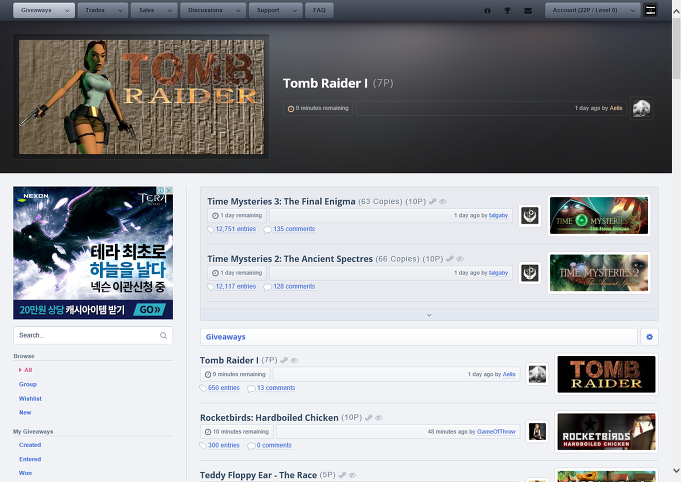Click the page scrollbar down arrow
The width and height of the screenshot is (681, 482).
click(676, 470)
